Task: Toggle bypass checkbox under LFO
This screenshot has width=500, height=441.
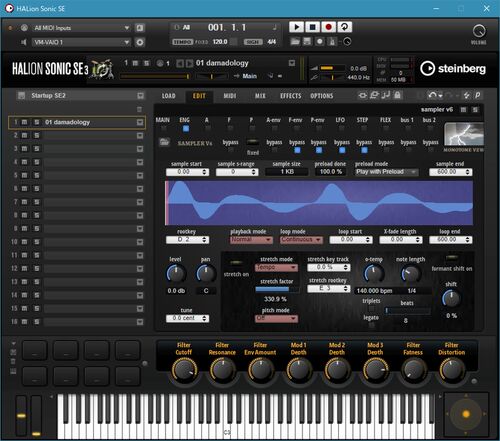Action: (342, 150)
